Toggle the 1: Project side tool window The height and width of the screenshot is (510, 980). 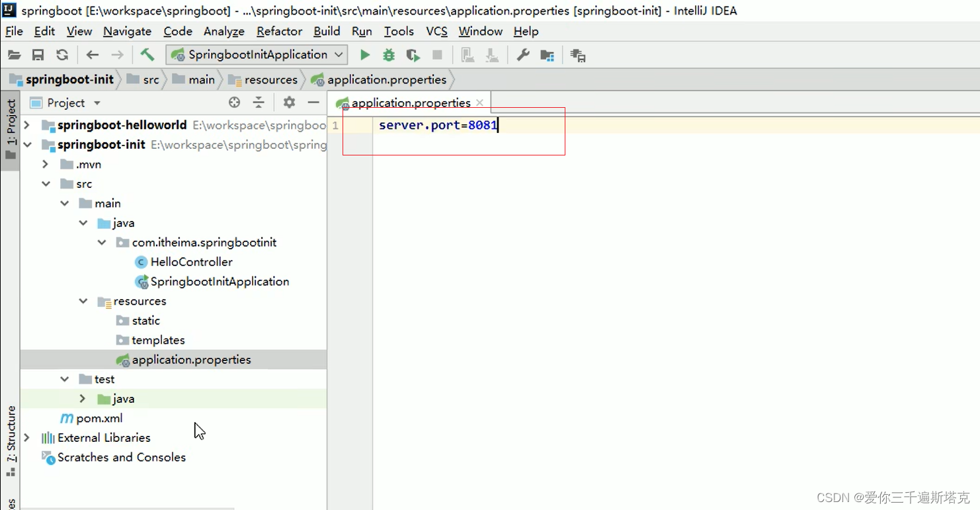(x=10, y=130)
